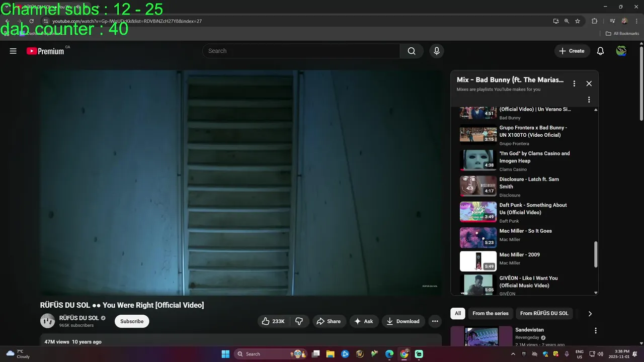Switch to Chrome on the taskbar

coord(404,354)
